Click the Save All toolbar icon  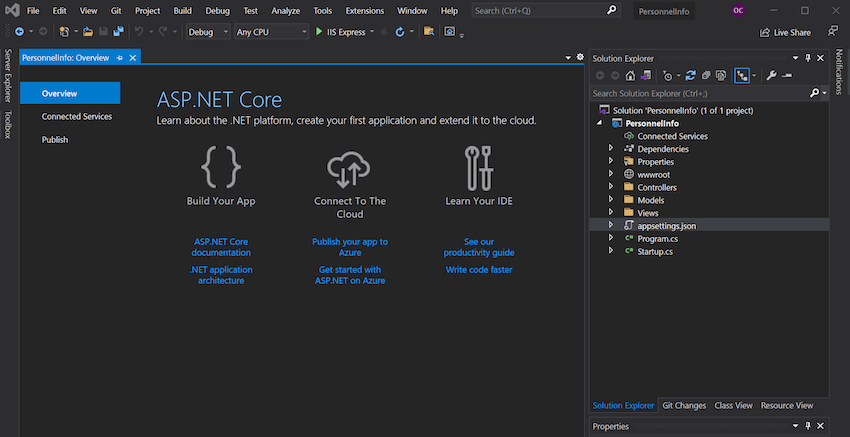(118, 32)
